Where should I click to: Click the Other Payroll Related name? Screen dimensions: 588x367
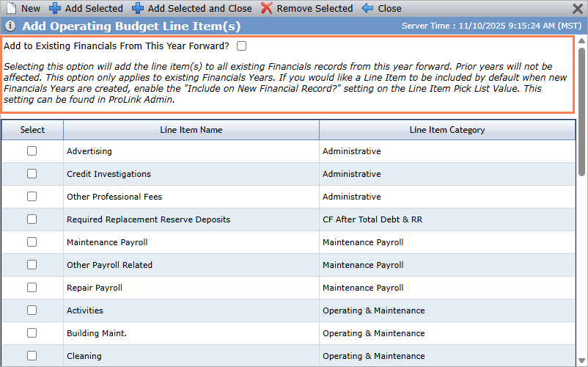(x=109, y=265)
